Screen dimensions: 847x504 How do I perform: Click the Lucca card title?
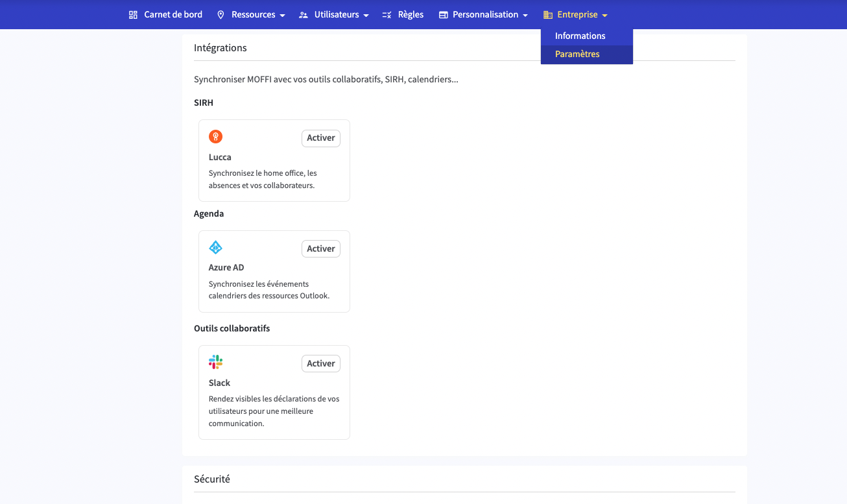[220, 157]
